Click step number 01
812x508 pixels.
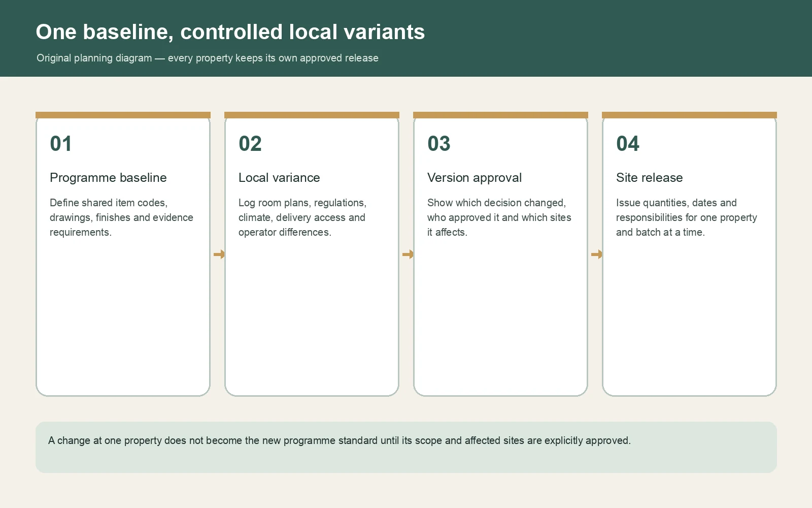(61, 144)
